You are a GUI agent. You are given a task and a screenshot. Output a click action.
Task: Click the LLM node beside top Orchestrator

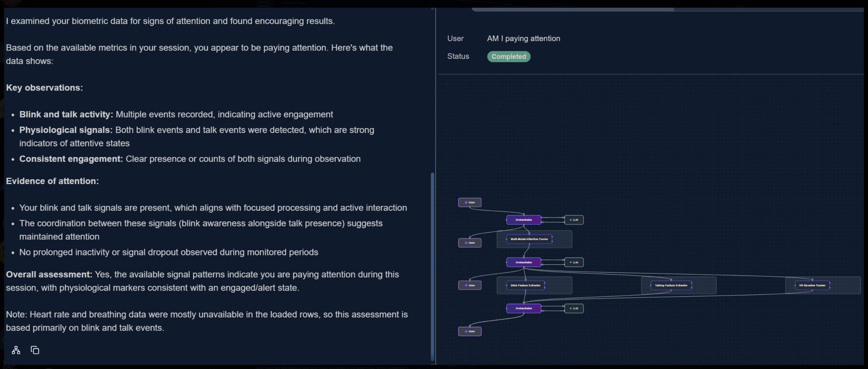[574, 220]
